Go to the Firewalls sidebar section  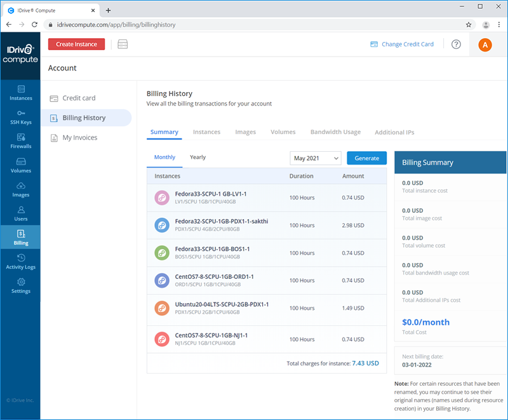(21, 141)
